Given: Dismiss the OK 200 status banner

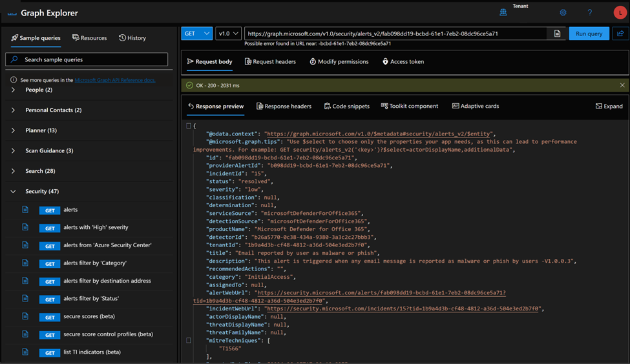Looking at the screenshot, I should click(622, 85).
